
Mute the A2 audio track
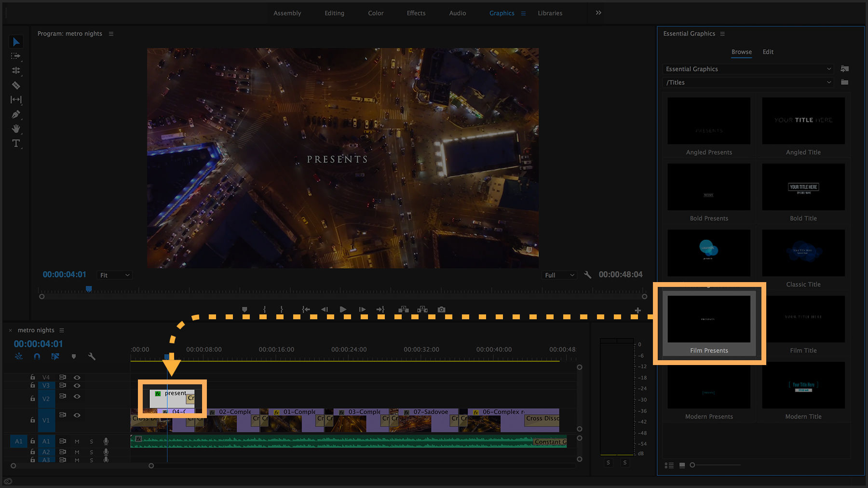(x=77, y=452)
